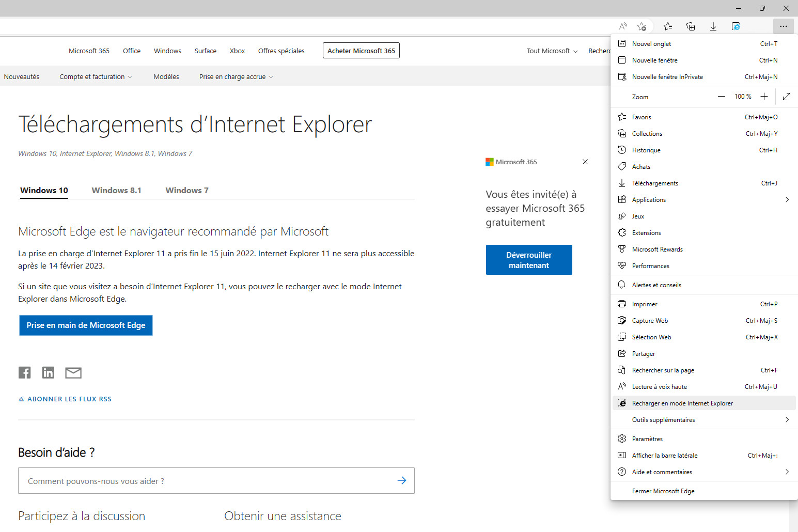The height and width of the screenshot is (532, 798).
Task: Share the page by email envelope icon
Action: point(73,373)
